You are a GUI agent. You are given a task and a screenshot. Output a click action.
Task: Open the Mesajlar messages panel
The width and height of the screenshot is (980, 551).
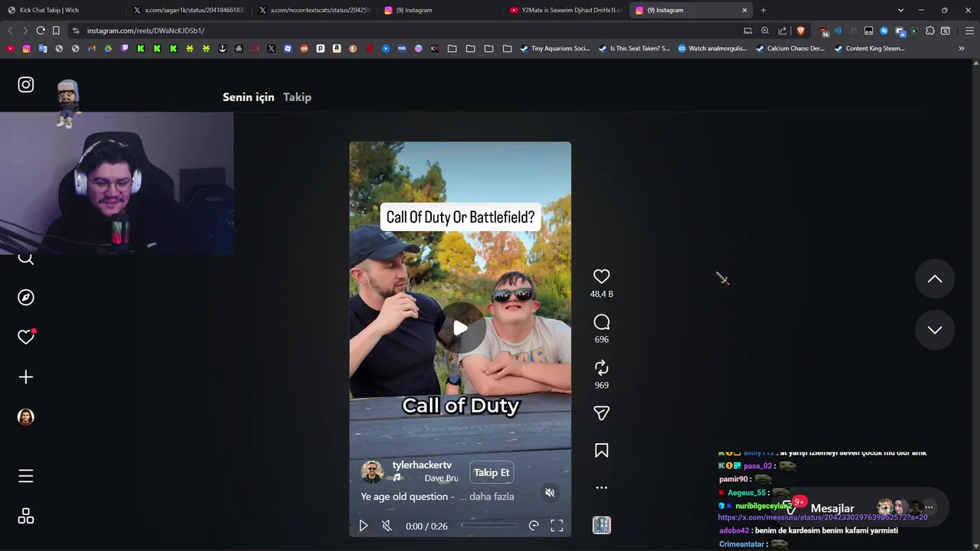(832, 509)
